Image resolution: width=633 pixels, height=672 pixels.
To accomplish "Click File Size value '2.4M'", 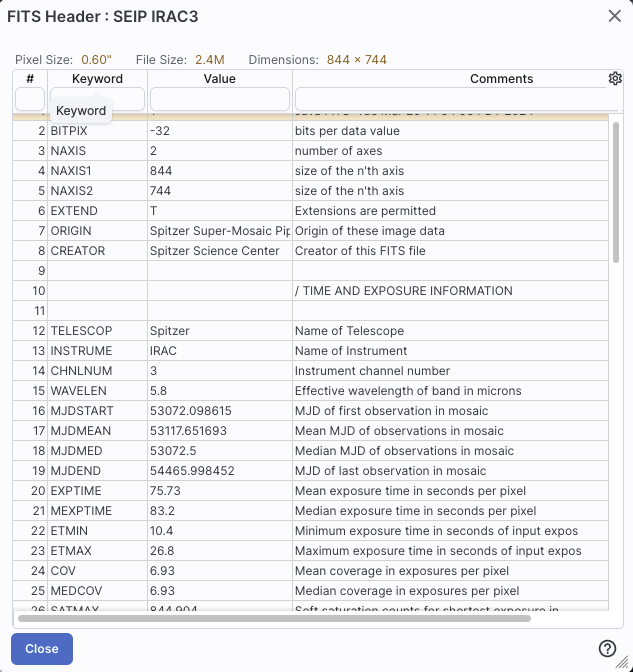I will (x=210, y=60).
